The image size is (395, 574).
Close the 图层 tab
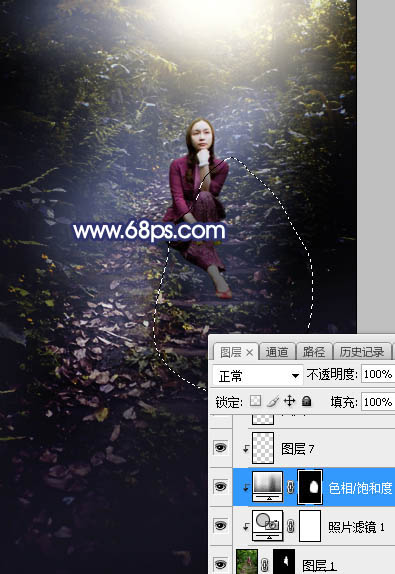pos(249,353)
